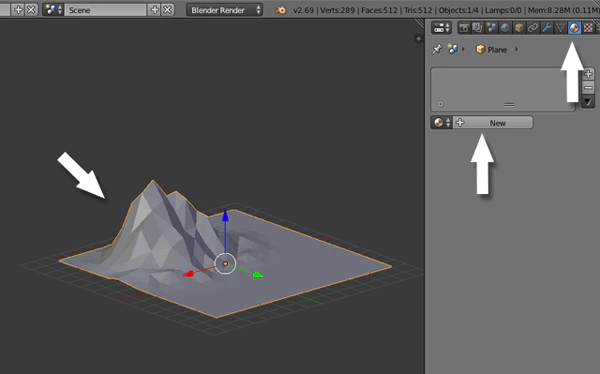The height and width of the screenshot is (374, 600).
Task: Click the Scene icon in the breadcrumb
Action: click(x=453, y=49)
